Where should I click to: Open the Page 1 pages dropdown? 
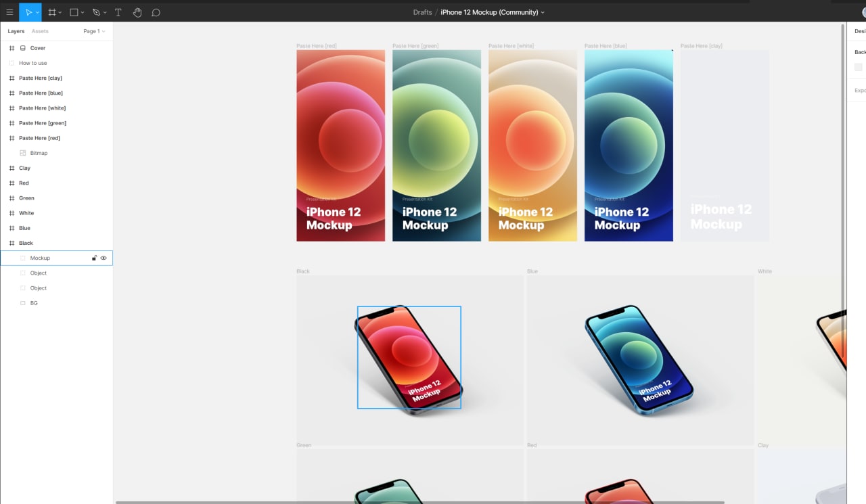[x=94, y=31]
